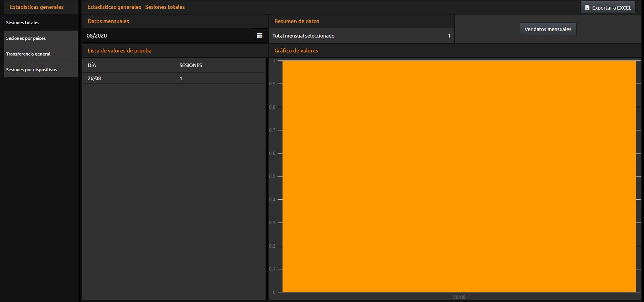
Task: Click the Excel file icon in export button
Action: 587,8
